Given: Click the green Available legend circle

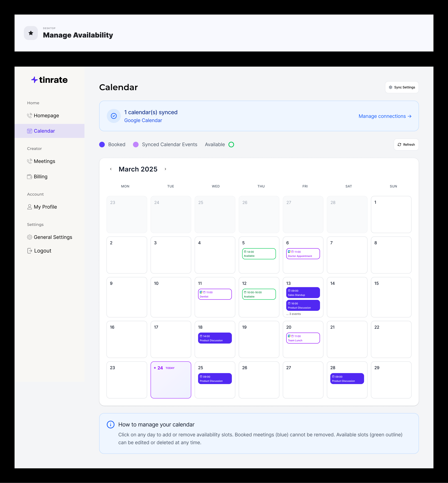Looking at the screenshot, I should (231, 145).
